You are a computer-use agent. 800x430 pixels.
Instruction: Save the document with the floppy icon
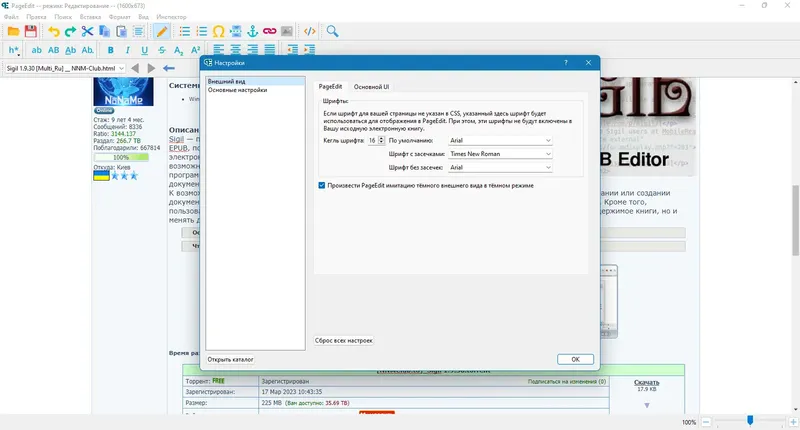click(x=31, y=32)
